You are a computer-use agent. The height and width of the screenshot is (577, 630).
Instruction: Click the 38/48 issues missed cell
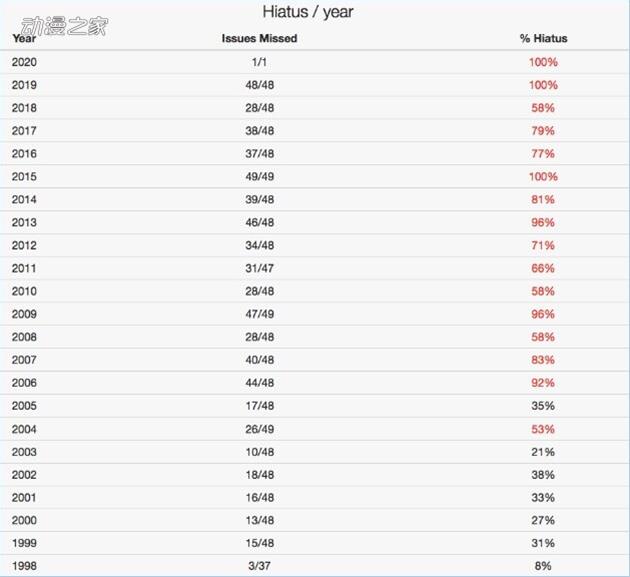coord(259,131)
